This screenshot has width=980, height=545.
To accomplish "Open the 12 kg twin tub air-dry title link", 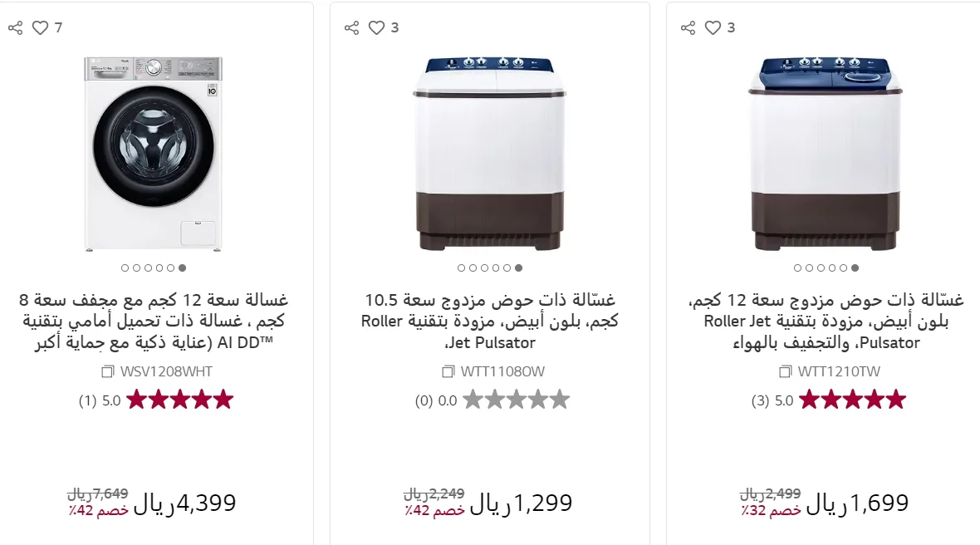I will click(x=826, y=321).
